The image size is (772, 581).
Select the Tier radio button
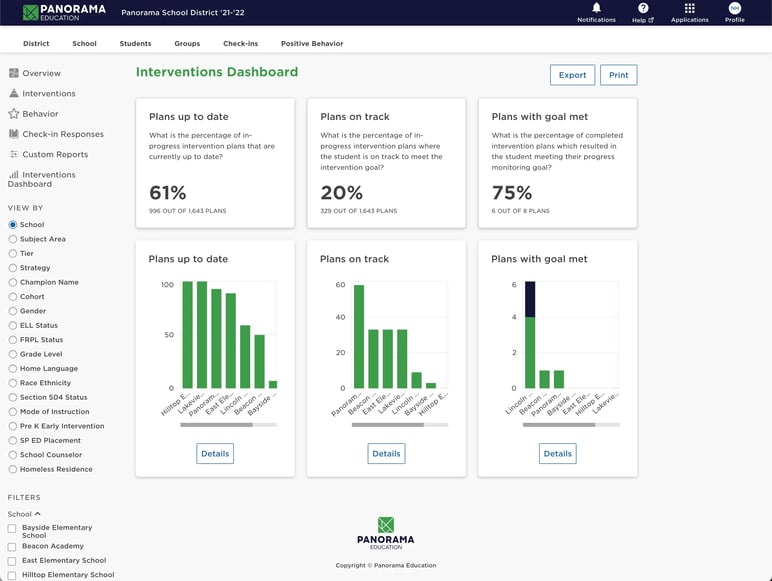pyautogui.click(x=13, y=253)
